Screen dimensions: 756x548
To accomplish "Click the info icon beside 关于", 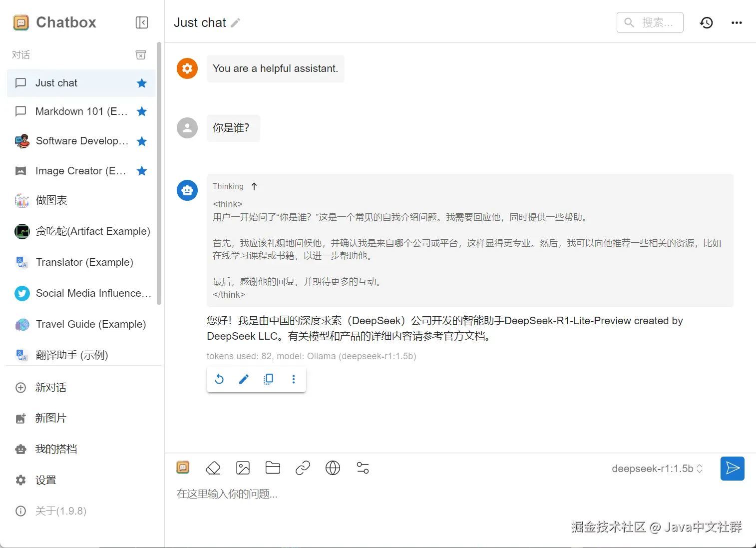I will (21, 511).
